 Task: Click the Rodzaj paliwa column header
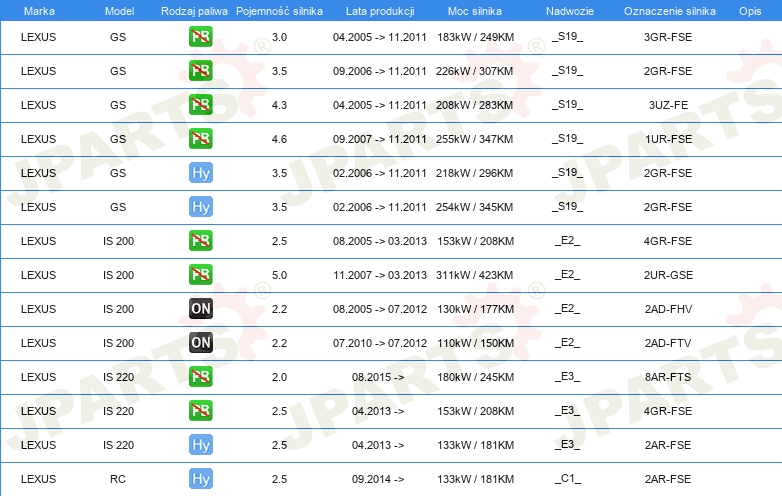coord(194,11)
